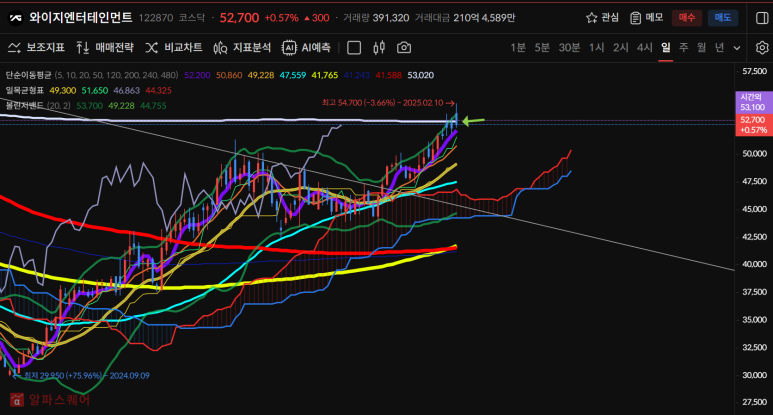Click the 최저 29,950 low marker
Screen dimensions: 773x415
[82, 376]
